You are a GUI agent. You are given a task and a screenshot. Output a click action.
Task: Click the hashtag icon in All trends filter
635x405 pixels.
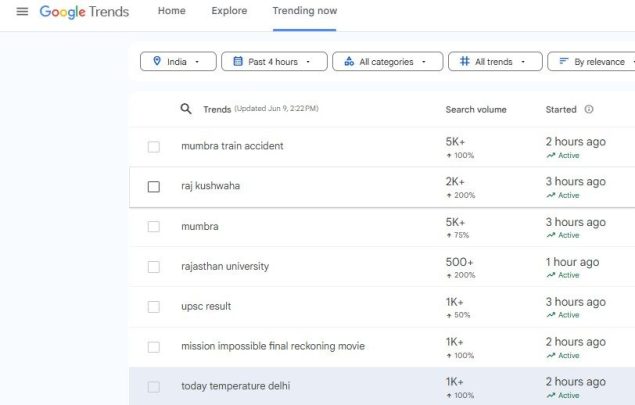[465, 61]
